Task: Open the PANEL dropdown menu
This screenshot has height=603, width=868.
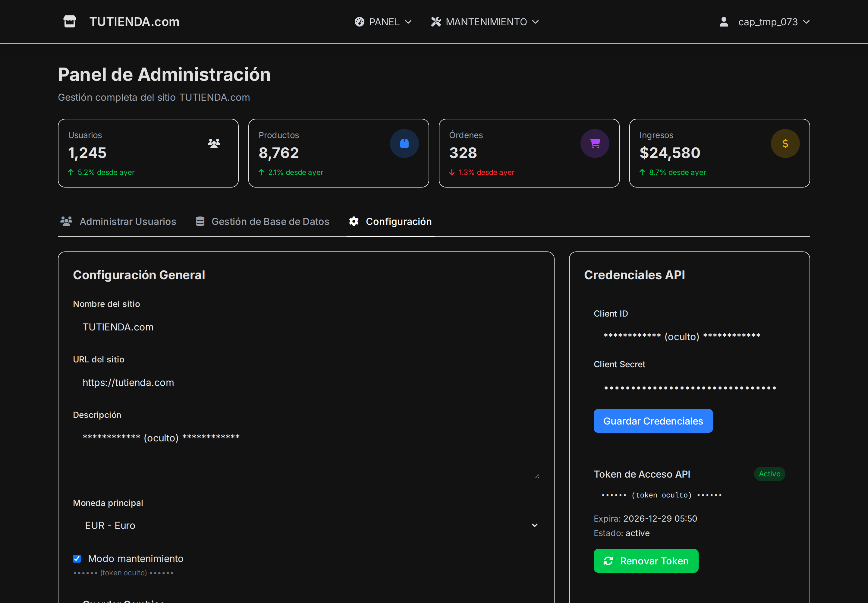Action: (383, 22)
